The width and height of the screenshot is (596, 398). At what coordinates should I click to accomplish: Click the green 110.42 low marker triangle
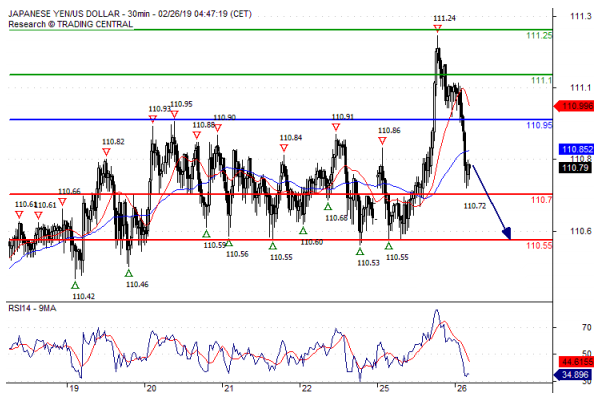click(75, 285)
